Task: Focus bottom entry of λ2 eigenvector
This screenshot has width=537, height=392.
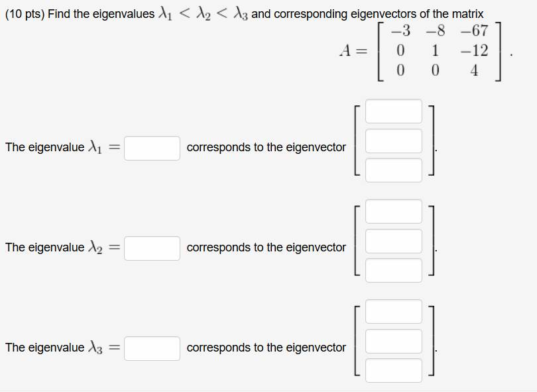Action: [394, 271]
